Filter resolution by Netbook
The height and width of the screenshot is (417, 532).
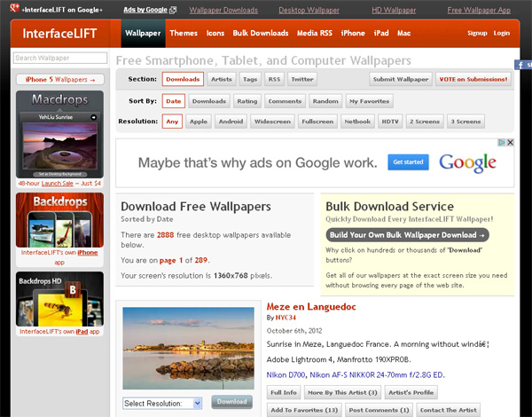pyautogui.click(x=357, y=122)
